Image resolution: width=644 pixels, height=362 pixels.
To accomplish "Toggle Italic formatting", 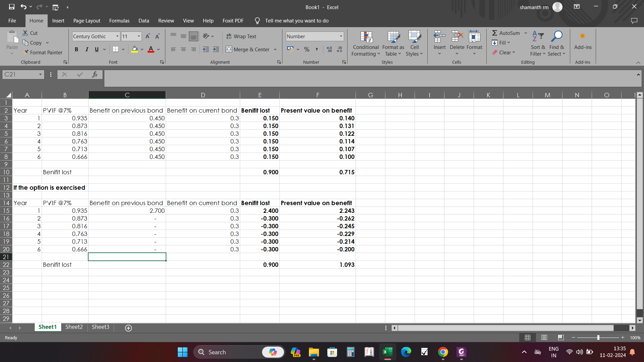I will tap(87, 50).
